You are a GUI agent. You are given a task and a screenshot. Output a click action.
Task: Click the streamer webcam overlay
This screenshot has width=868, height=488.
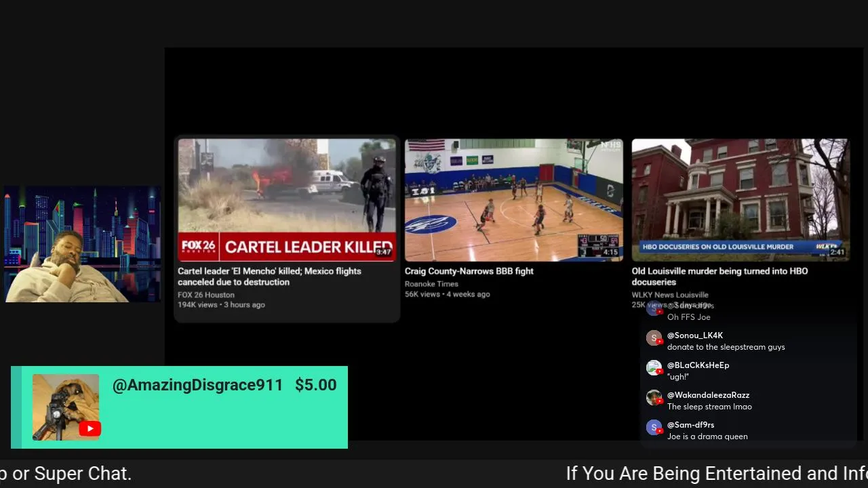coord(83,245)
